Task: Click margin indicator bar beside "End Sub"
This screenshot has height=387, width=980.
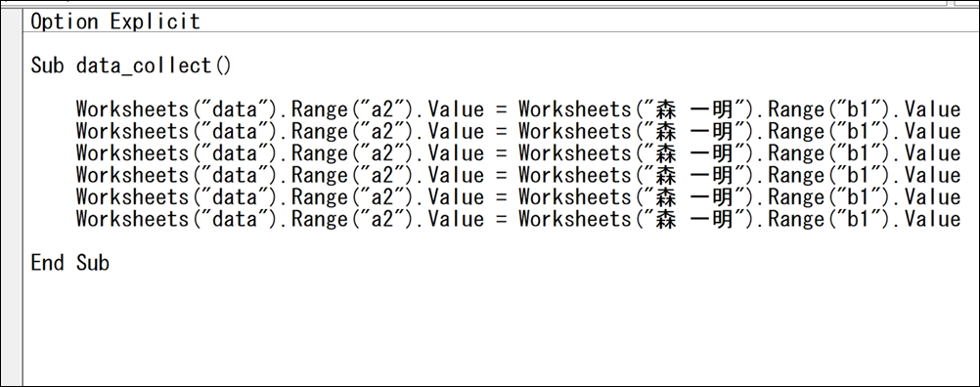Action: pos(12,262)
